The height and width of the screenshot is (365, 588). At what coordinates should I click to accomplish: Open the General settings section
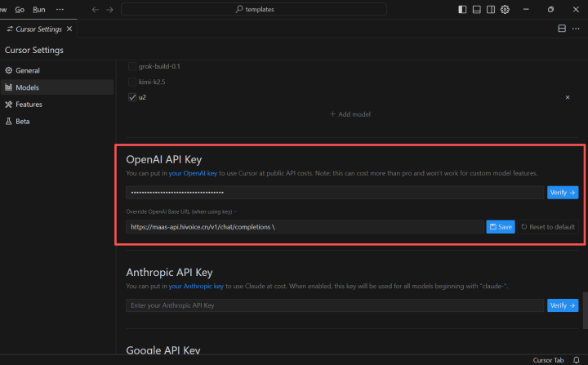point(57,70)
